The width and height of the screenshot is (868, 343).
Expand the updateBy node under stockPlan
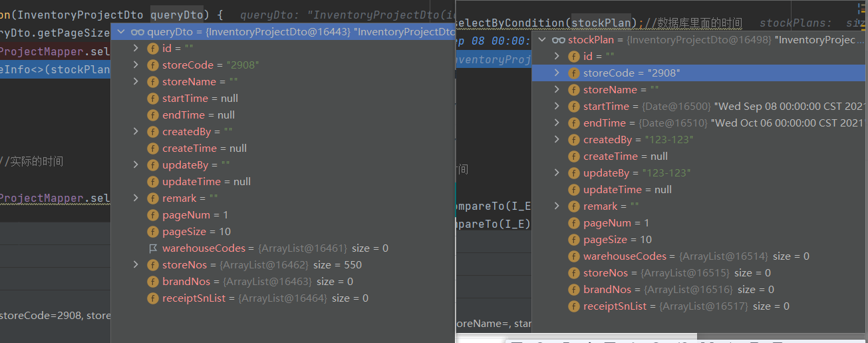click(x=557, y=173)
